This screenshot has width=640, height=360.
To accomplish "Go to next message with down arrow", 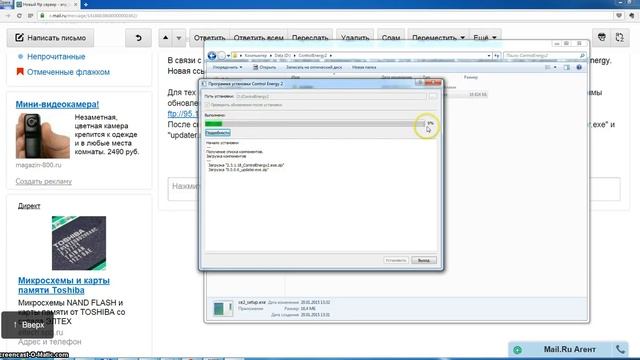I will (179, 38).
